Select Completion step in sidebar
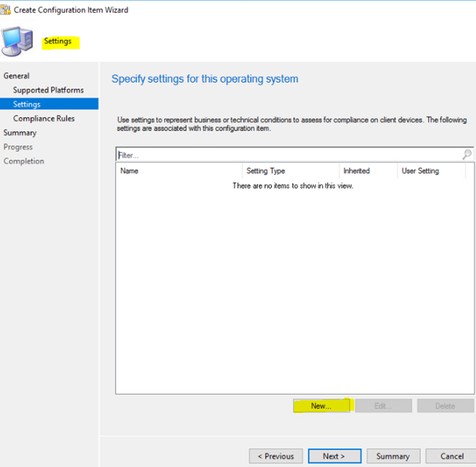The width and height of the screenshot is (476, 467). tap(24, 161)
